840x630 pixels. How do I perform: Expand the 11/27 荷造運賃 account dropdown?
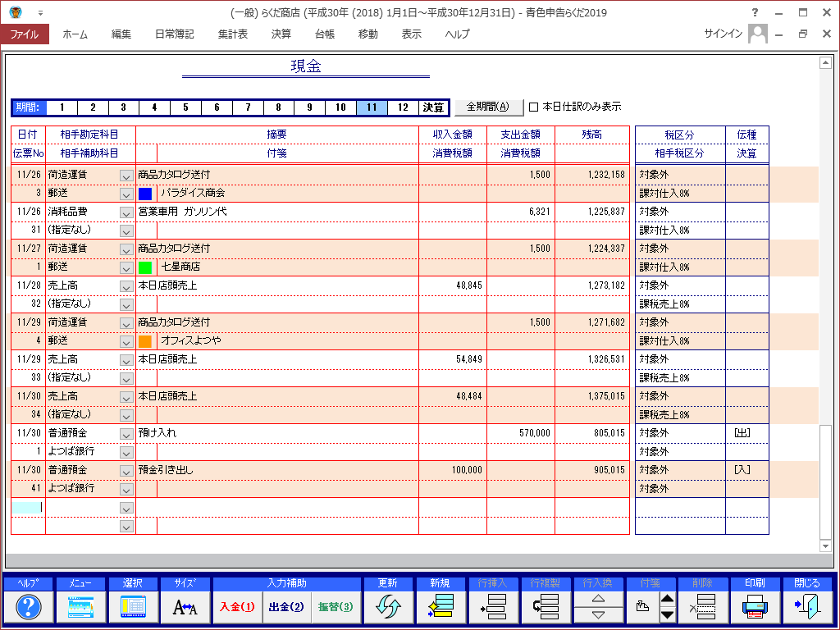point(126,249)
